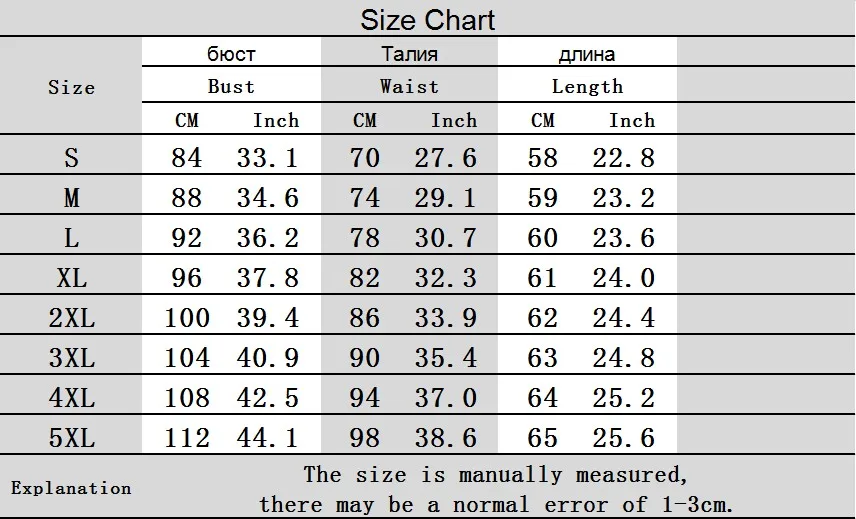Select the Size column header
The width and height of the screenshot is (856, 519).
coord(71,87)
